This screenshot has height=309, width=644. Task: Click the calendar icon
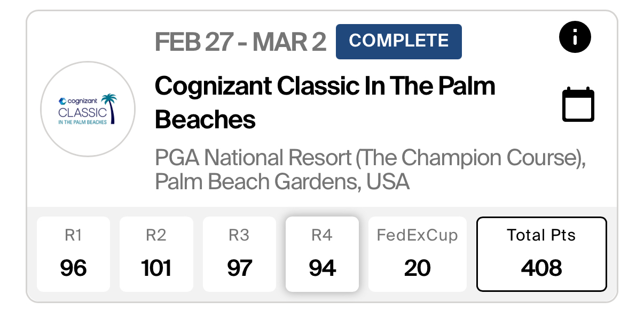coord(578,104)
